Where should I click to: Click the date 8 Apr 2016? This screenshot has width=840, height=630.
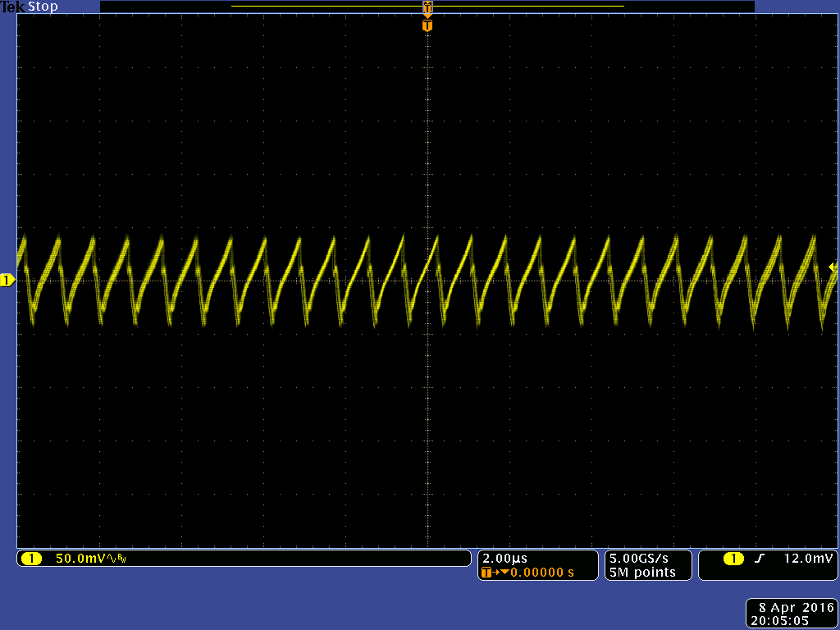(797, 608)
